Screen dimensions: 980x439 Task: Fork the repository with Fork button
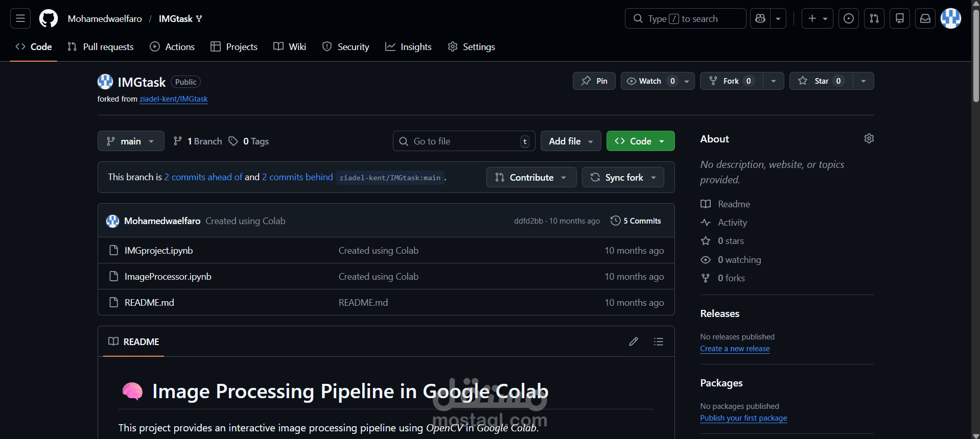tap(731, 81)
